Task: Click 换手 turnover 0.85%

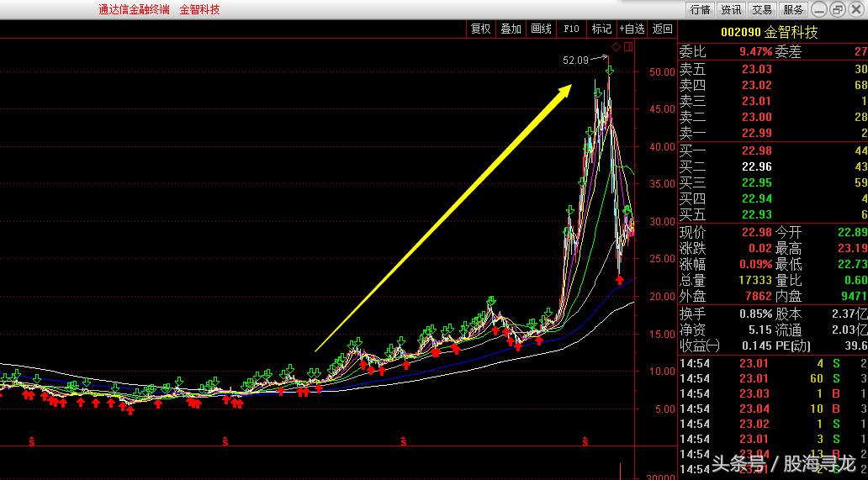Action: [x=755, y=314]
